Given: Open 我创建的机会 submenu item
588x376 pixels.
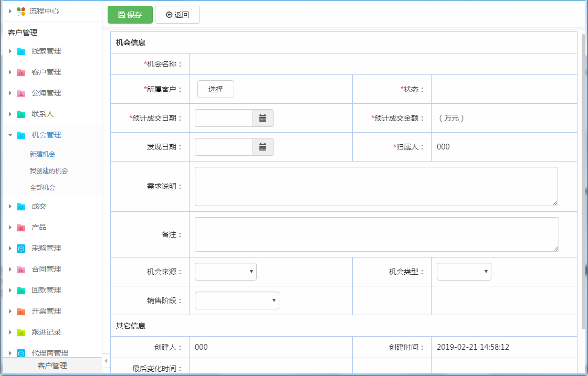Looking at the screenshot, I should click(x=49, y=171).
